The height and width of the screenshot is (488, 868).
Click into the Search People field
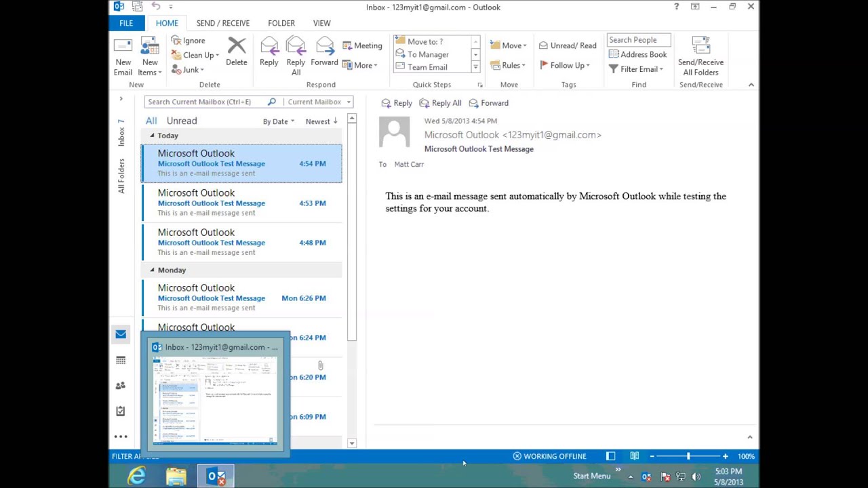639,40
